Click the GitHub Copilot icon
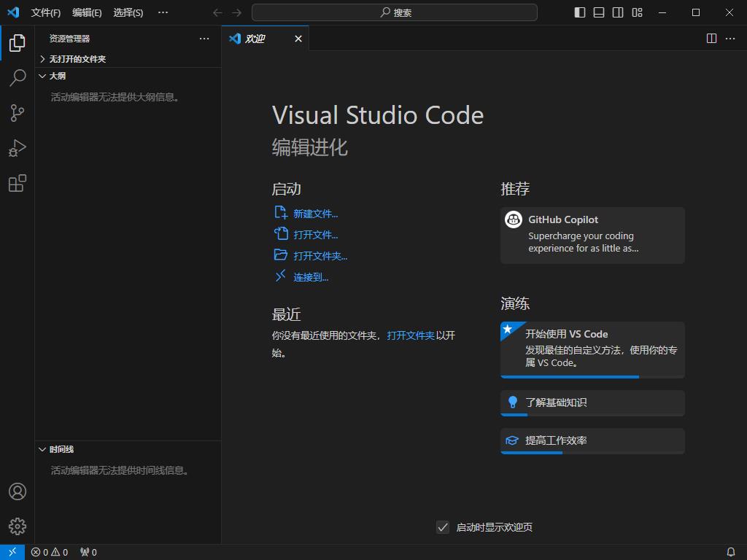This screenshot has width=747, height=560. click(x=513, y=219)
